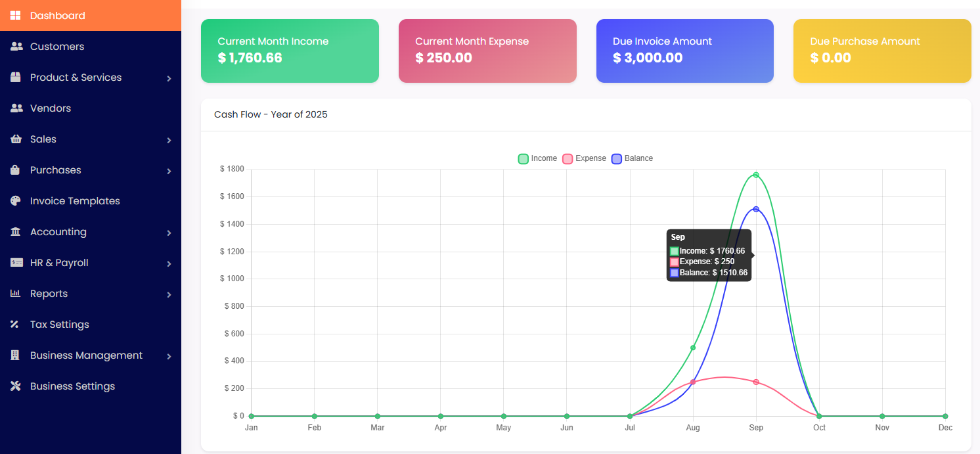Viewport: 980px width, 454px height.
Task: Click the September Balance data point
Action: pyautogui.click(x=756, y=209)
